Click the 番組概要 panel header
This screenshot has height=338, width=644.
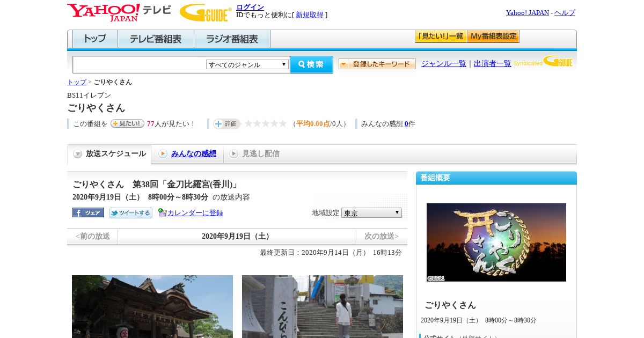496,178
